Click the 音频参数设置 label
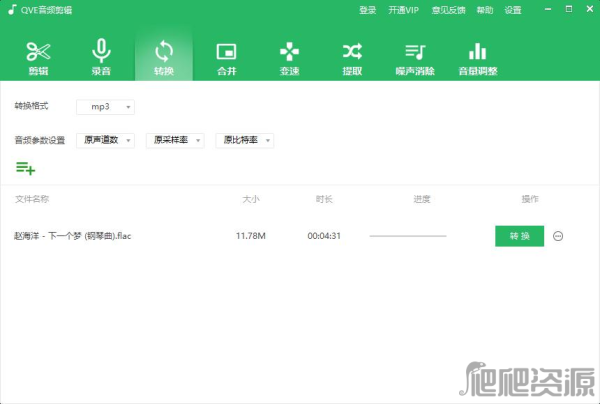The image size is (600, 404). pyautogui.click(x=40, y=140)
